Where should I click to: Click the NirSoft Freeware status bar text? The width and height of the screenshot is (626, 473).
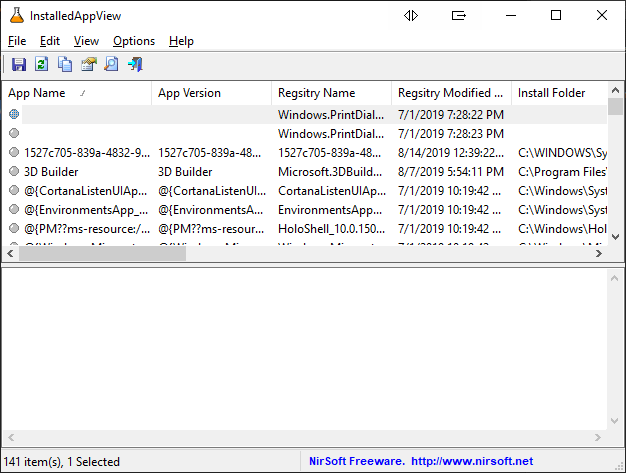[x=357, y=461]
